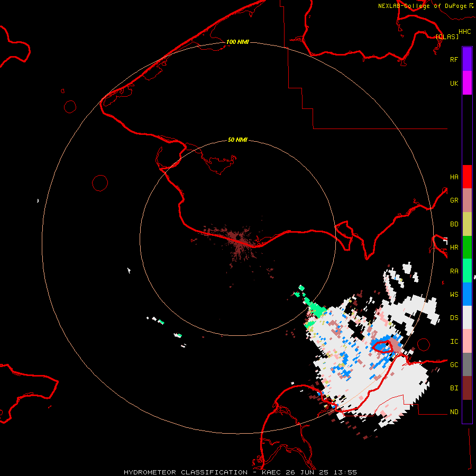
Task: Select the GR legend color block
Action: [467, 200]
